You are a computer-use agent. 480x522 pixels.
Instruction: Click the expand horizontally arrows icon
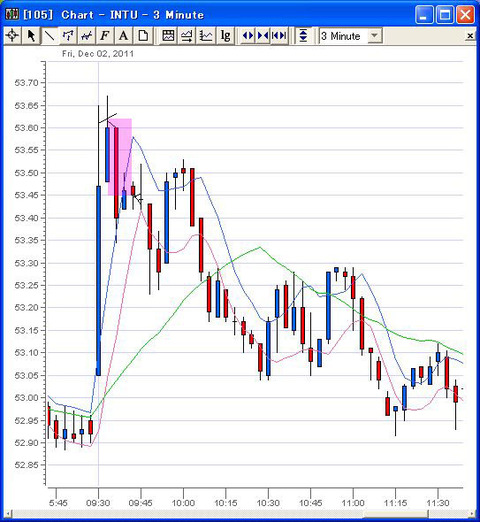[x=248, y=35]
